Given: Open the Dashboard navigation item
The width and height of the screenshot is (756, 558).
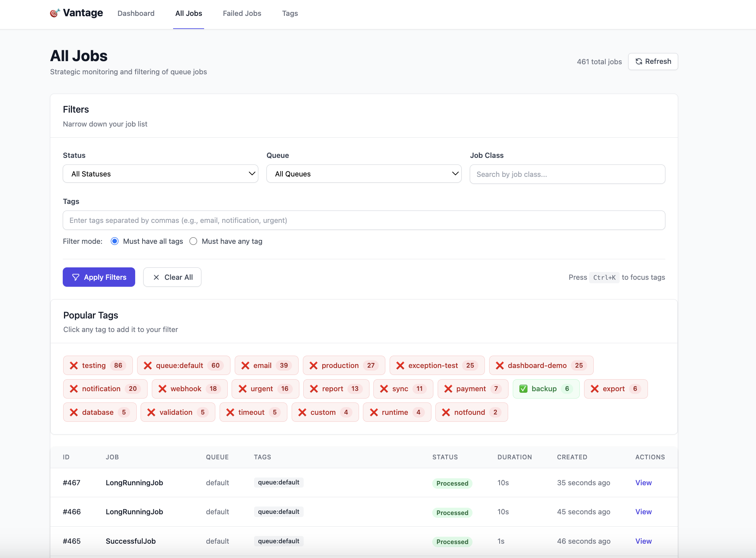Looking at the screenshot, I should pyautogui.click(x=136, y=13).
